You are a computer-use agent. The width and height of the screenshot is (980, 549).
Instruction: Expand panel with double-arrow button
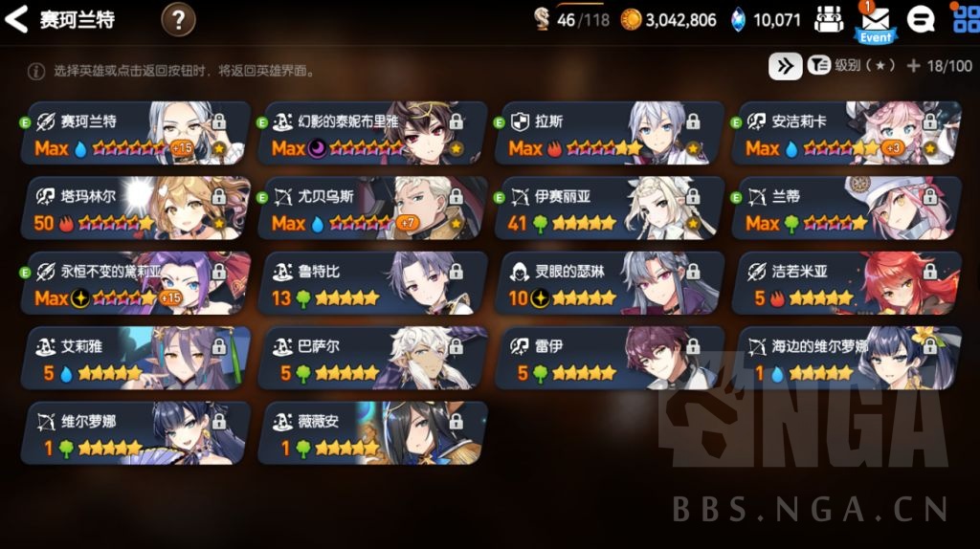coord(785,66)
